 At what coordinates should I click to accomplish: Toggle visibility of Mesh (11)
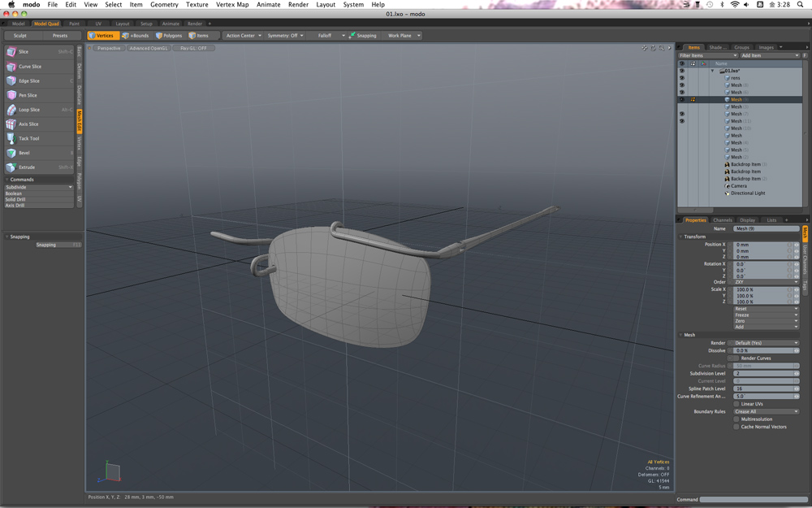(x=682, y=121)
